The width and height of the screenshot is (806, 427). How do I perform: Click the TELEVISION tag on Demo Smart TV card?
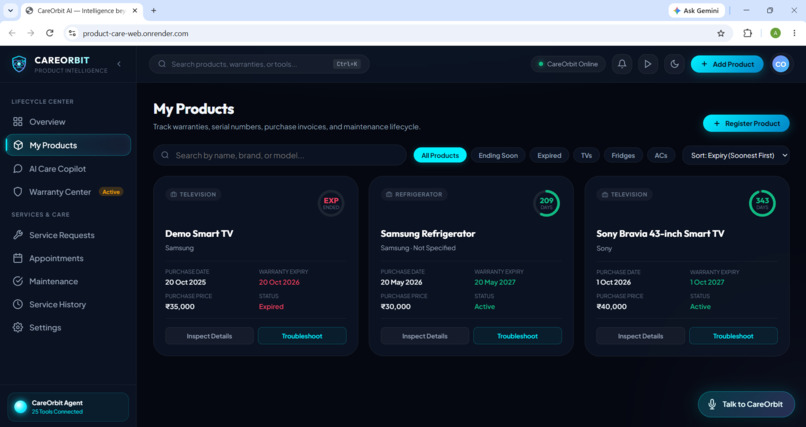coord(193,194)
